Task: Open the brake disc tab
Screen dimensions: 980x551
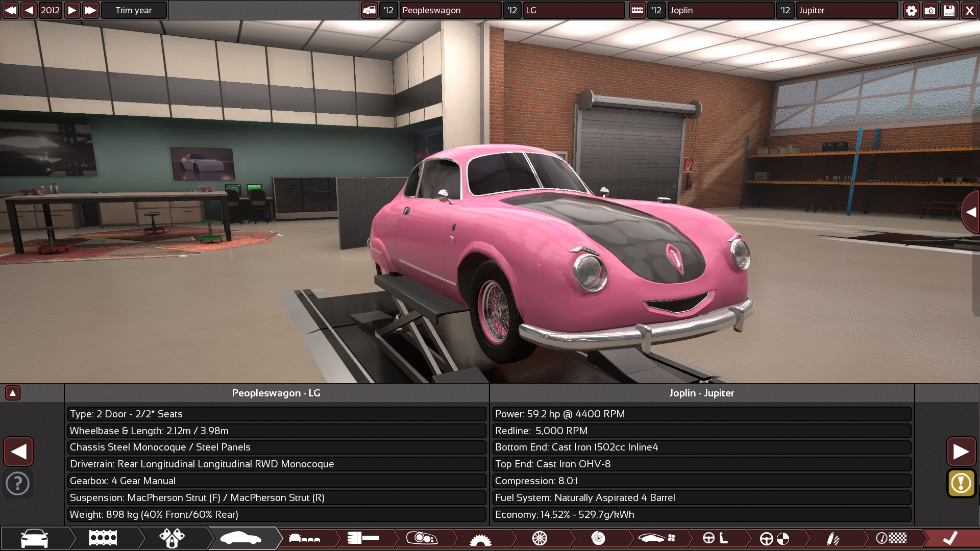Action: point(598,538)
